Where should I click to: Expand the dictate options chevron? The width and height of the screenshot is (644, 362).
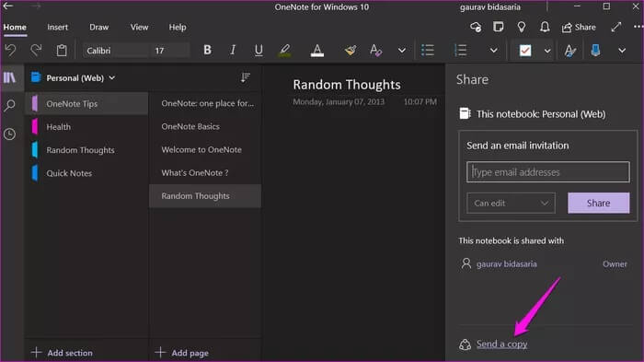coord(622,51)
